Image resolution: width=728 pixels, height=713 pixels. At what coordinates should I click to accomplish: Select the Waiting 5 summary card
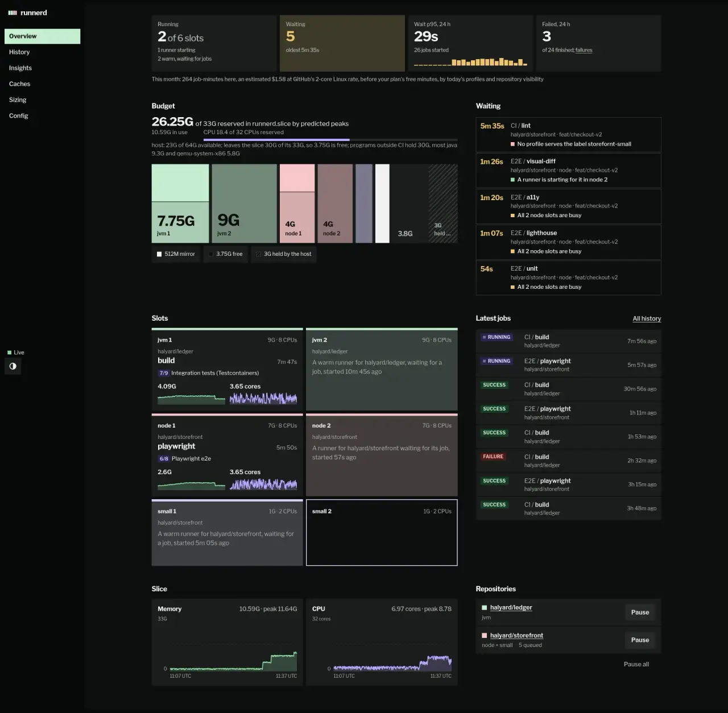(342, 43)
